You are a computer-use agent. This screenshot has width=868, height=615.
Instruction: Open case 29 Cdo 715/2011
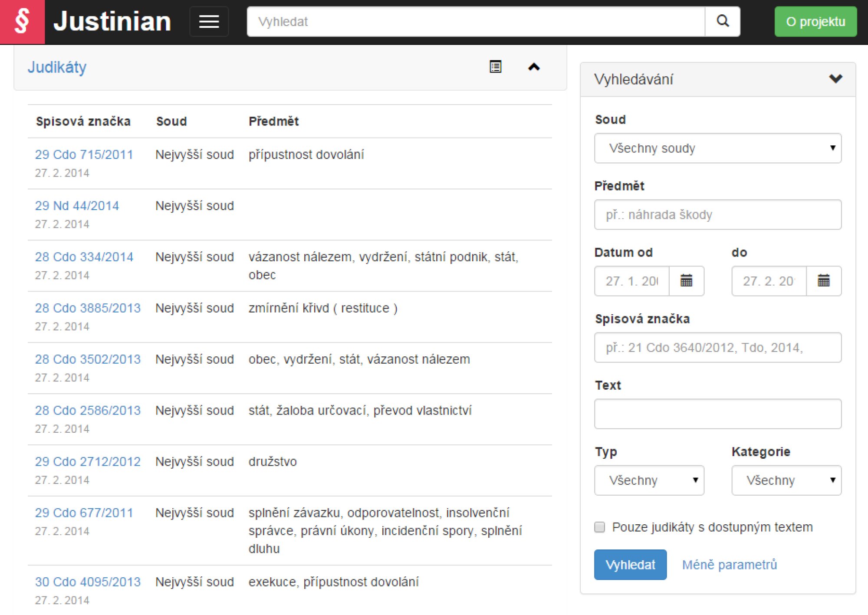point(84,155)
